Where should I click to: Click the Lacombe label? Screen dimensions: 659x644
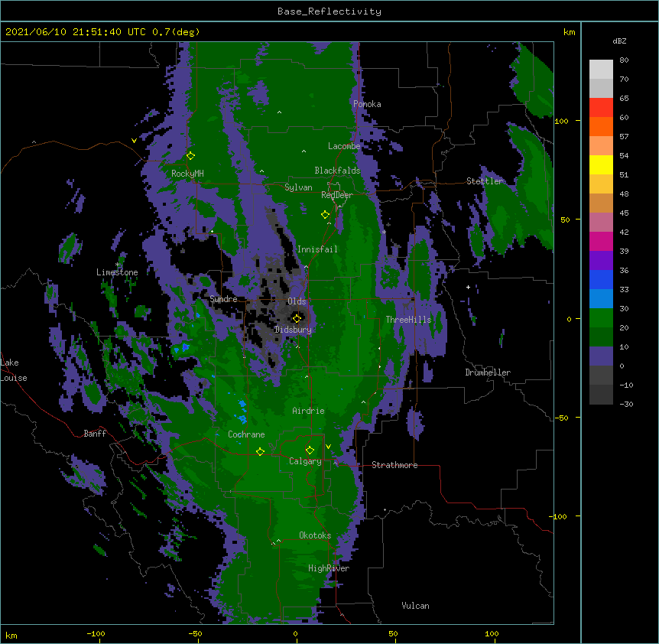(x=344, y=146)
